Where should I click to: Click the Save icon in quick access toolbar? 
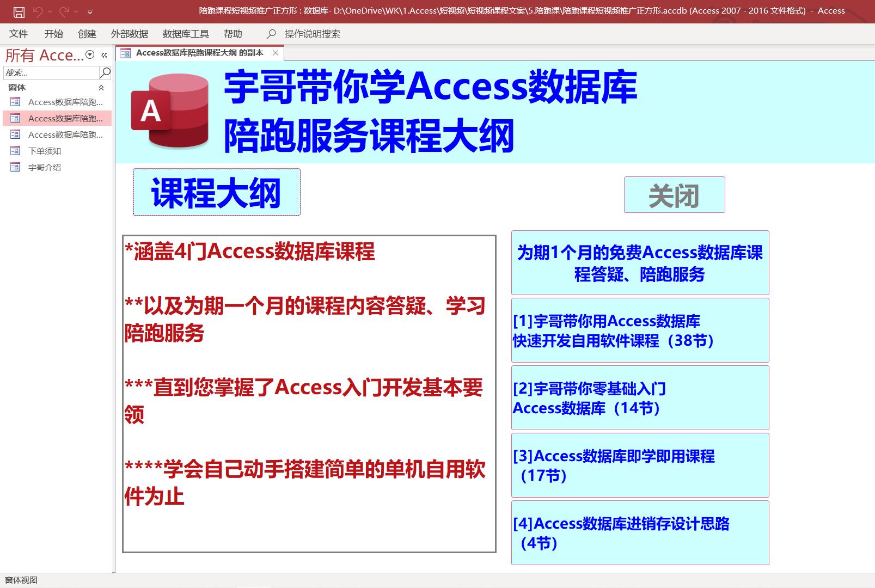coord(19,11)
